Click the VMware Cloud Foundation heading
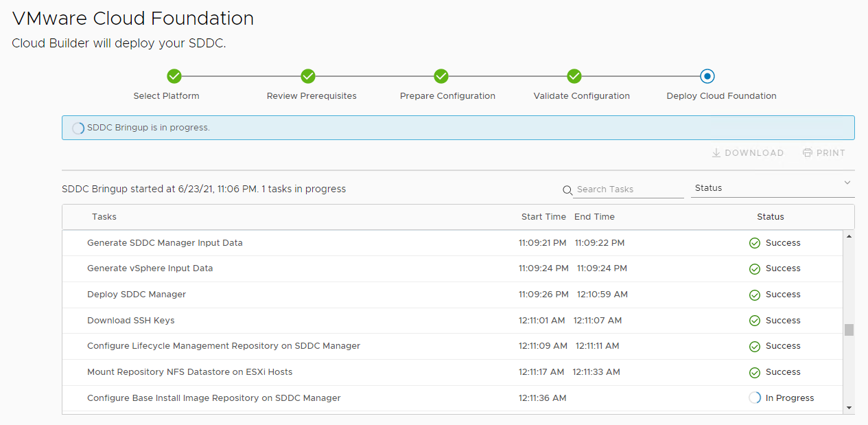The width and height of the screenshot is (868, 425). 133,19
